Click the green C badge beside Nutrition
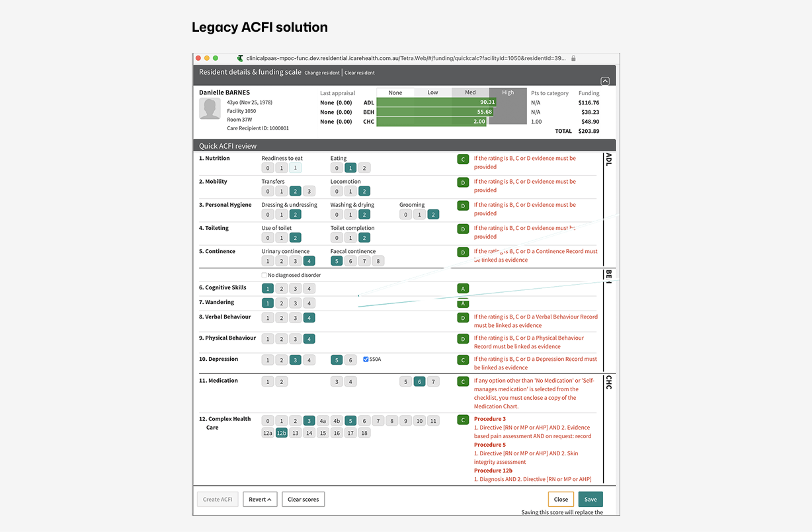Image resolution: width=812 pixels, height=532 pixels. pyautogui.click(x=462, y=159)
